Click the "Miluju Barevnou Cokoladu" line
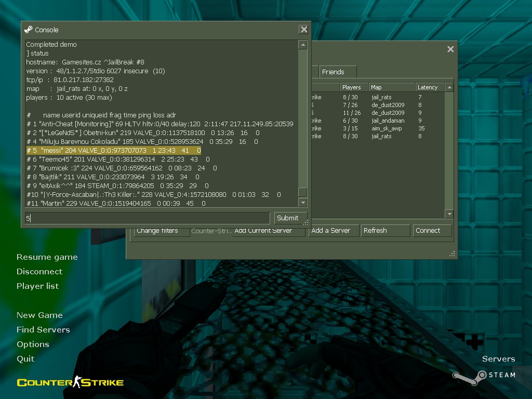This screenshot has width=532, height=399. pyautogui.click(x=142, y=141)
